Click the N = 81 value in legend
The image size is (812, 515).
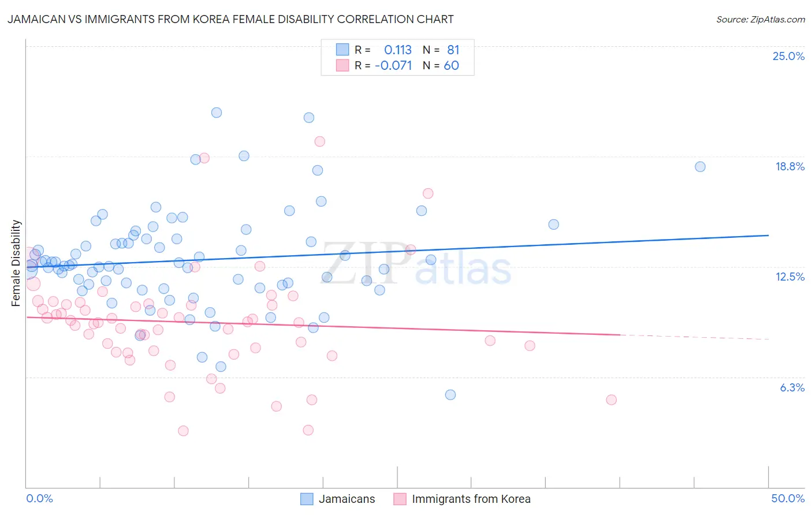coord(441,50)
